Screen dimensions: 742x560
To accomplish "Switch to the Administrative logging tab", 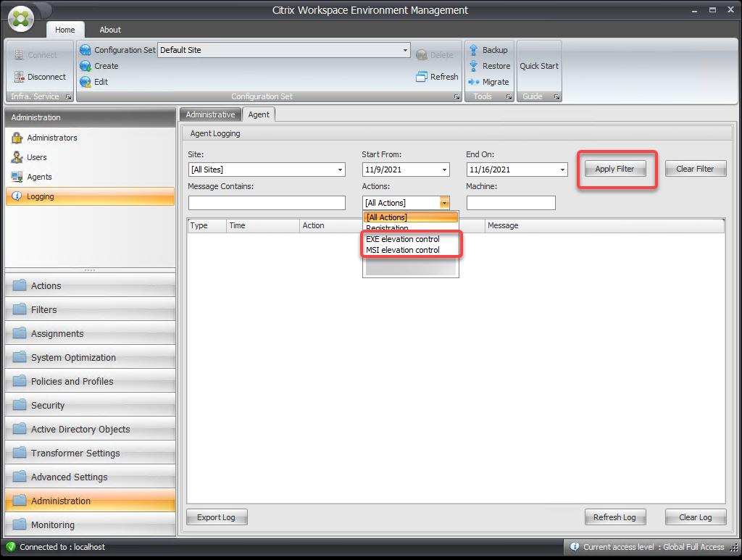I will click(210, 114).
